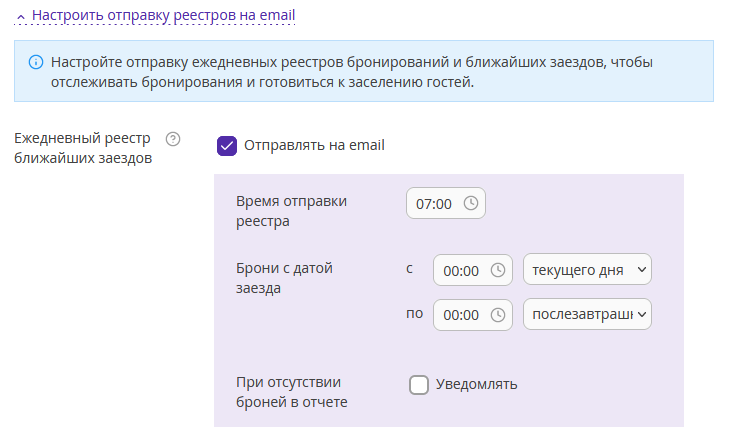Open the 'текущего дня' dropdown
730x440 pixels.
tap(587, 270)
